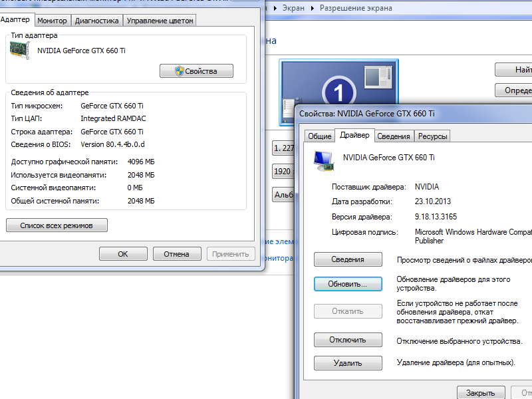
Task: Open the Сведения tab in driver properties
Action: click(394, 136)
